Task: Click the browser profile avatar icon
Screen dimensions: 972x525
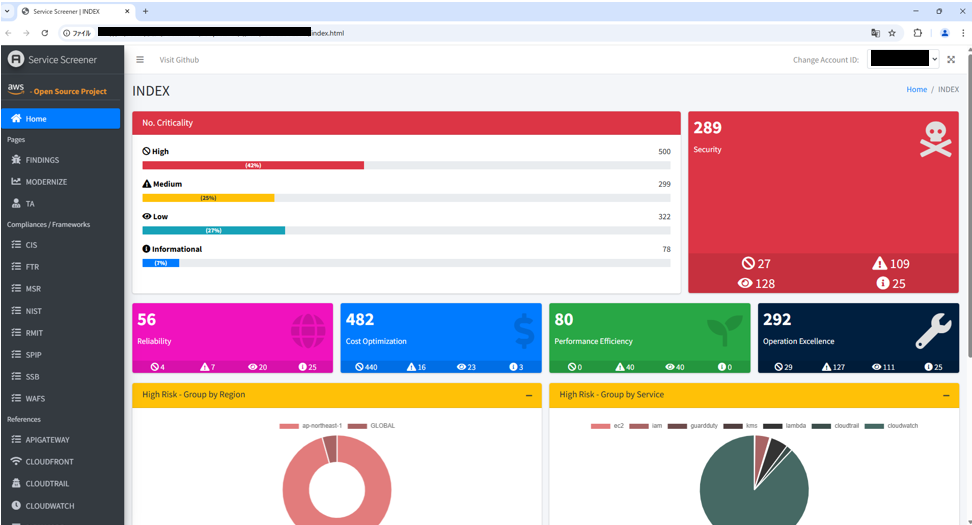Action: click(x=945, y=33)
